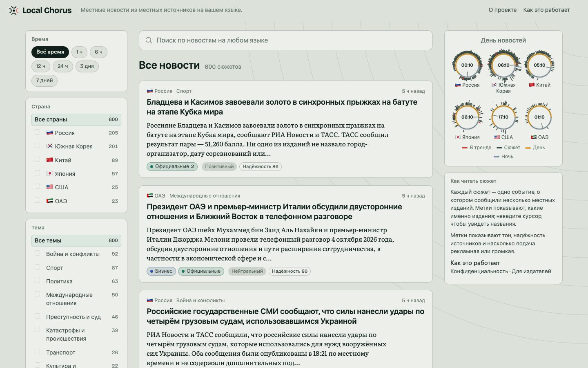Image resolution: width=588 pixels, height=368 pixels.
Task: Open the Конфиденциальность link
Action: point(479,272)
